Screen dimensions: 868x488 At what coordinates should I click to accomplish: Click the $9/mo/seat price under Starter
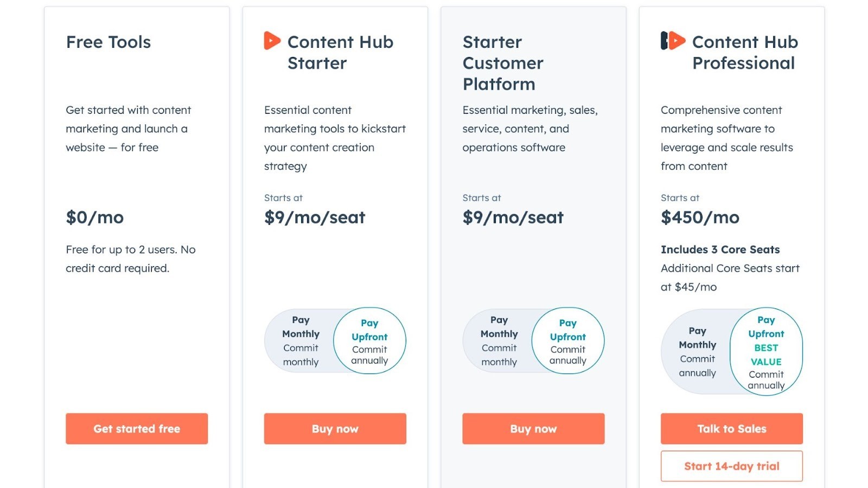coord(314,217)
